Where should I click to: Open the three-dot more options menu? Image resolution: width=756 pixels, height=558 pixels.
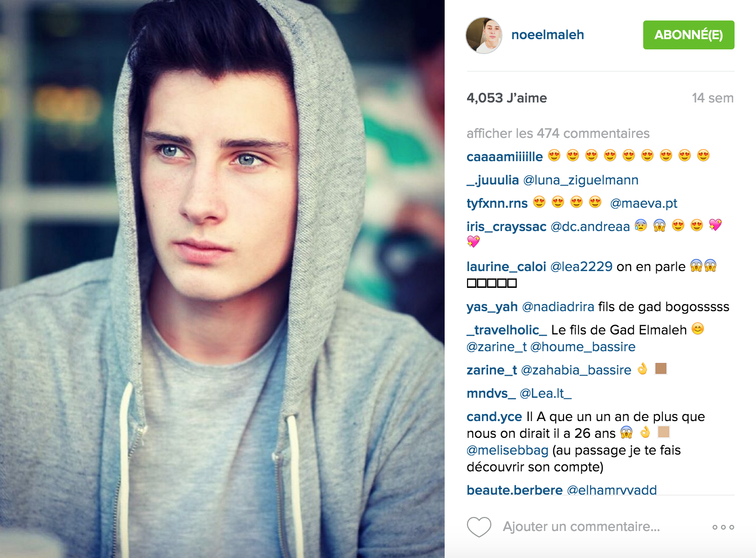pos(723,527)
